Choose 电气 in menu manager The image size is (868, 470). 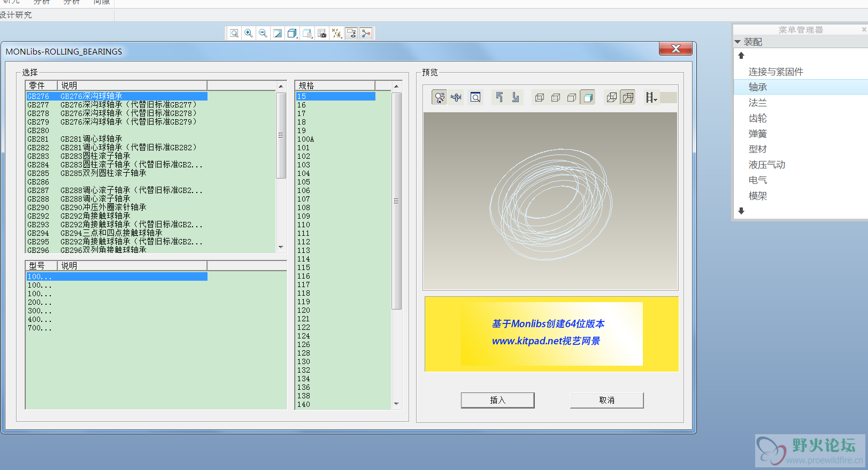pyautogui.click(x=801, y=180)
